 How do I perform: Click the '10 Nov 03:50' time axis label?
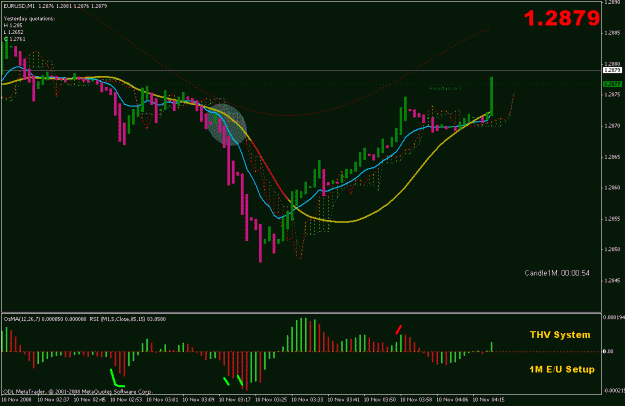380,400
